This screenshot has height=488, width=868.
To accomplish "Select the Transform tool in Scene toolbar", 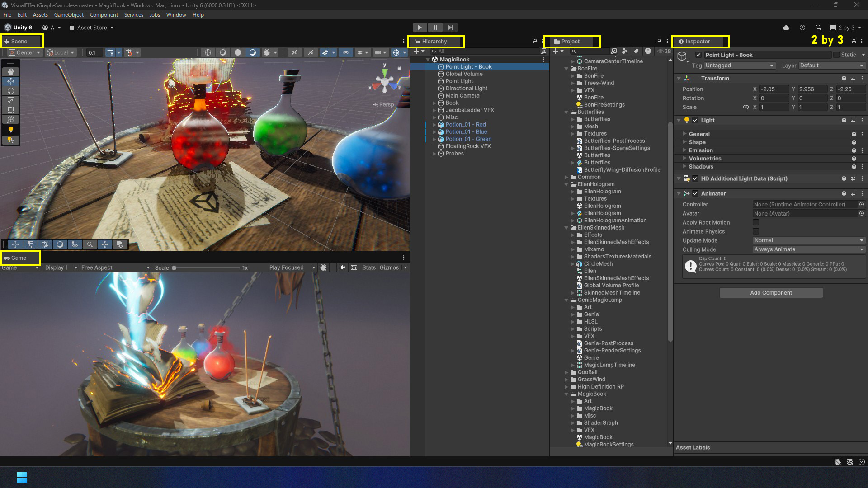I will pyautogui.click(x=11, y=119).
